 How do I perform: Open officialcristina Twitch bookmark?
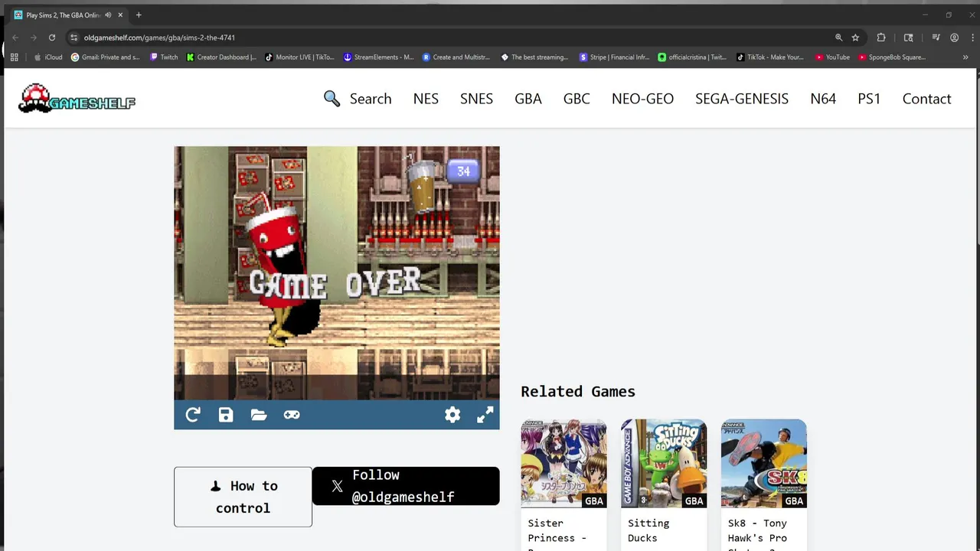tap(693, 57)
